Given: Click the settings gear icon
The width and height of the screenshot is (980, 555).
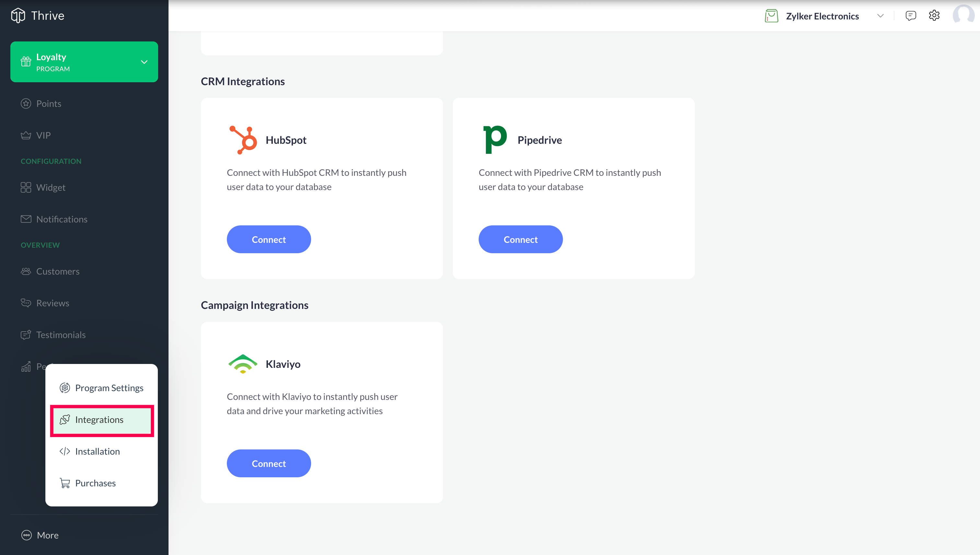Looking at the screenshot, I should 935,16.
